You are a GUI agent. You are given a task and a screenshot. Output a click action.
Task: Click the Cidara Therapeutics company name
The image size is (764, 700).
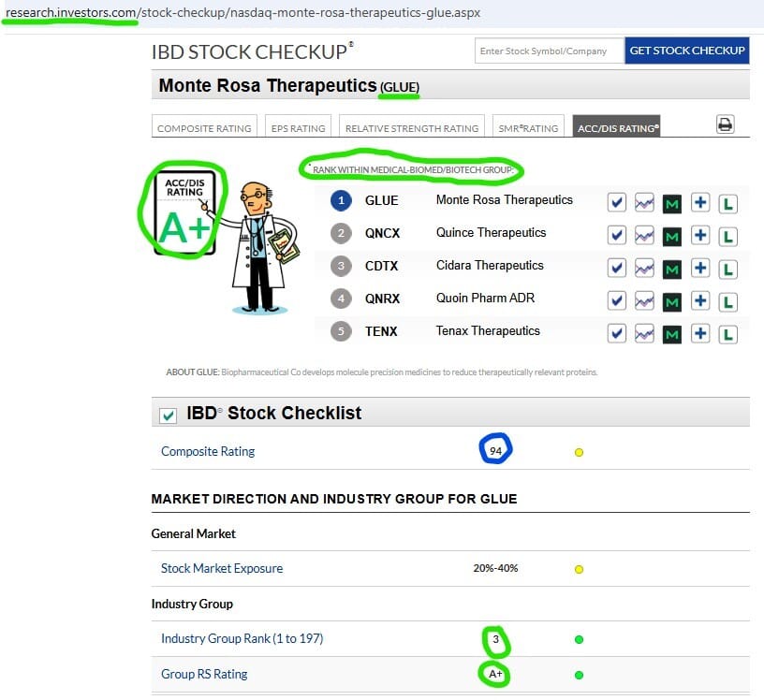(x=490, y=266)
